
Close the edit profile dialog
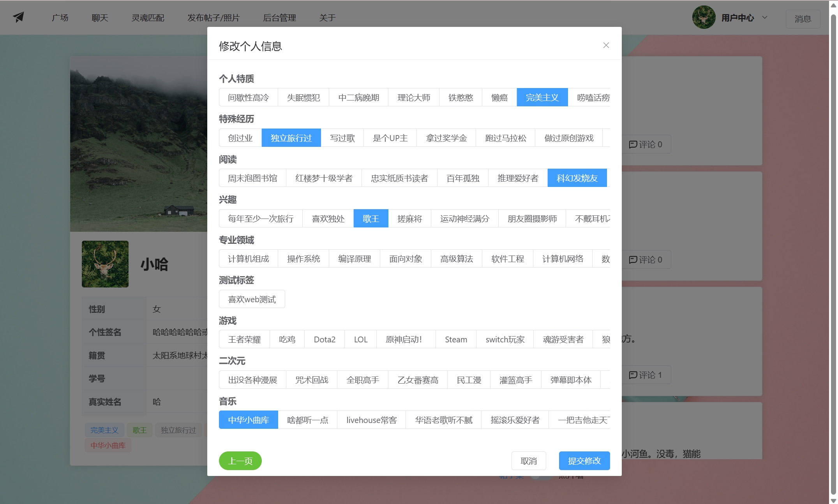606,45
